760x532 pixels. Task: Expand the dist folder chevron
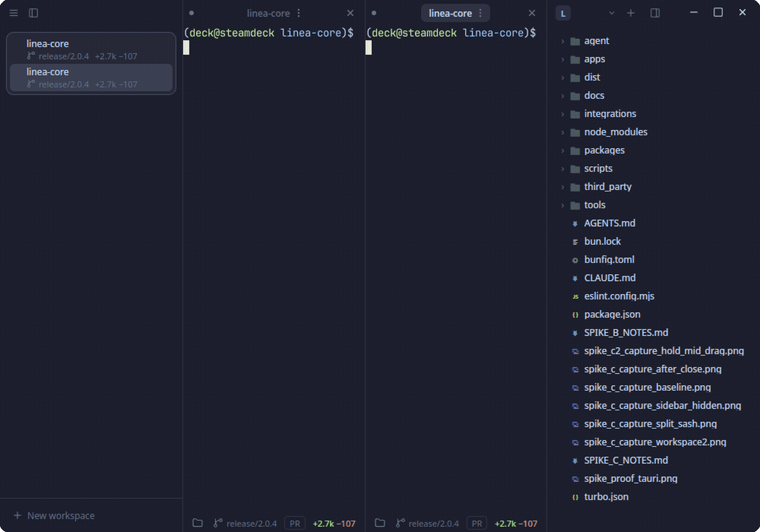pyautogui.click(x=562, y=77)
